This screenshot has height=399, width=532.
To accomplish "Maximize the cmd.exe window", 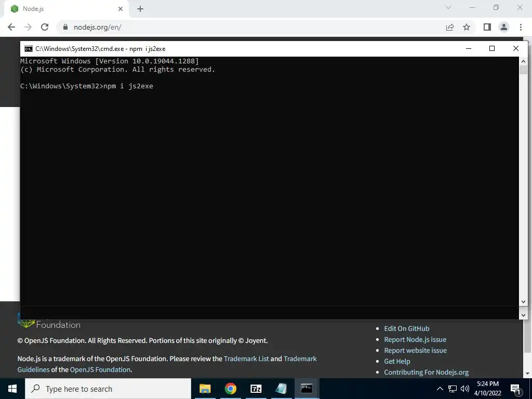I will tap(492, 48).
